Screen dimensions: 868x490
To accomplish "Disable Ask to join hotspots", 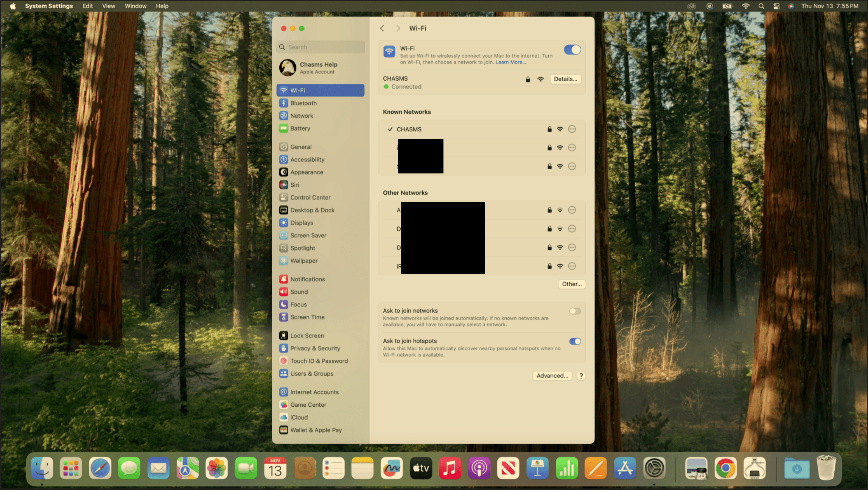I will click(575, 342).
